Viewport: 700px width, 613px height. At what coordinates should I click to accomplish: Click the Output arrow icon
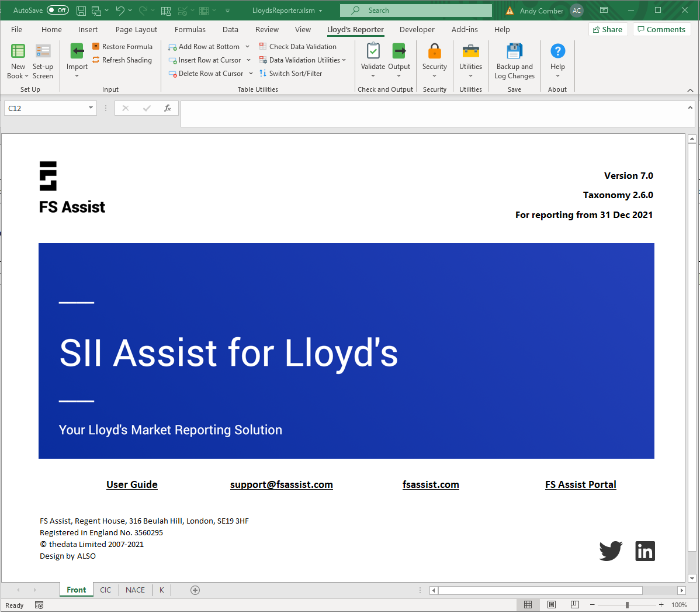coord(398,51)
